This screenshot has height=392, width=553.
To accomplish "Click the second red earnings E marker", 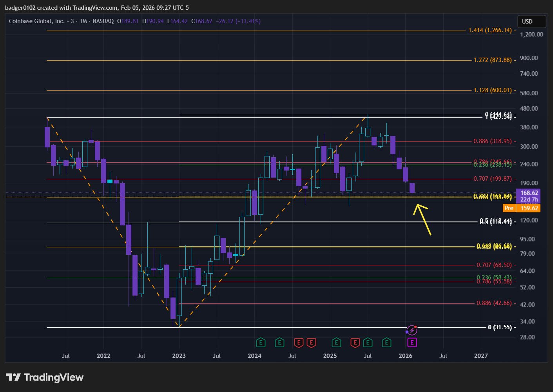I will coord(311,343).
